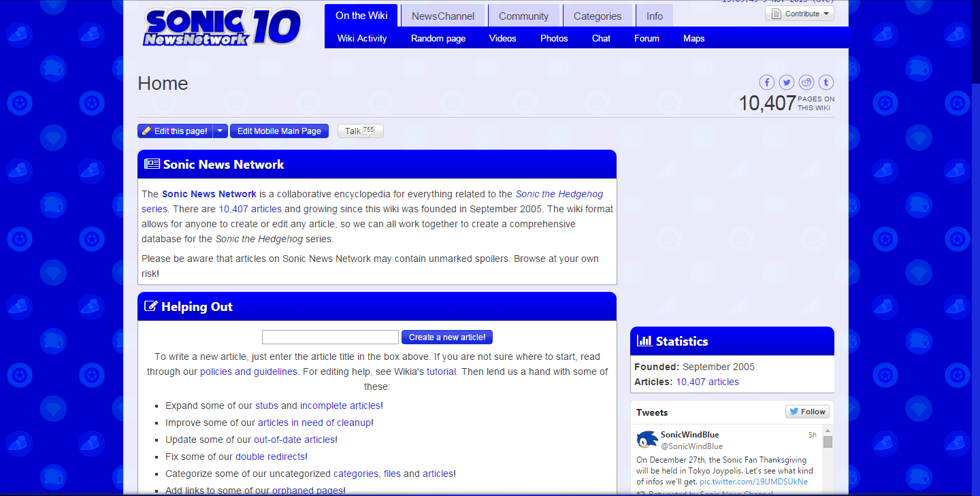Expand the Contribute dropdown

point(799,14)
